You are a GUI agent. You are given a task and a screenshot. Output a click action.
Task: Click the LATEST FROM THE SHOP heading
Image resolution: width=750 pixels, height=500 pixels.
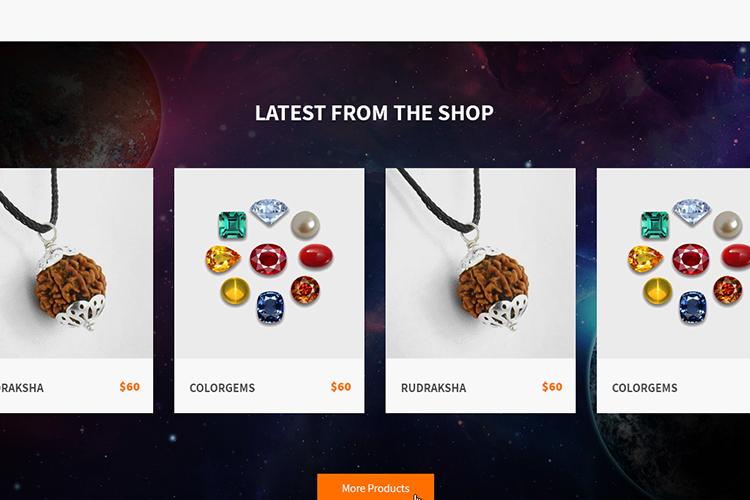[x=374, y=113]
